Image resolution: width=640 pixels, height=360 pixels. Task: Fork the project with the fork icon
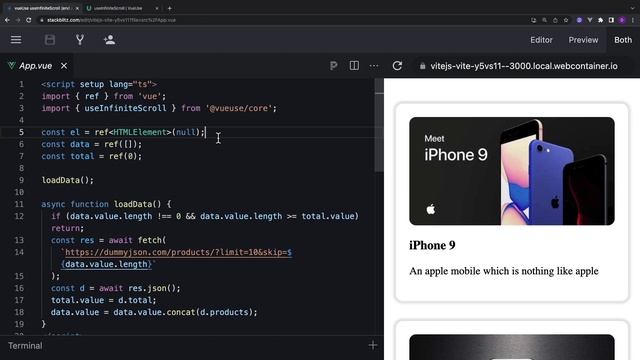80,40
